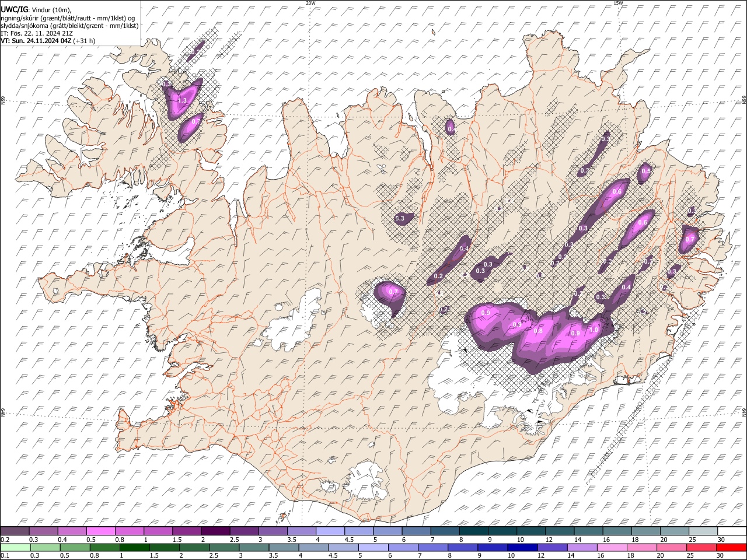The image size is (747, 560).
Task: Click the '0.2' label in the top legend row
Action: (5, 539)
